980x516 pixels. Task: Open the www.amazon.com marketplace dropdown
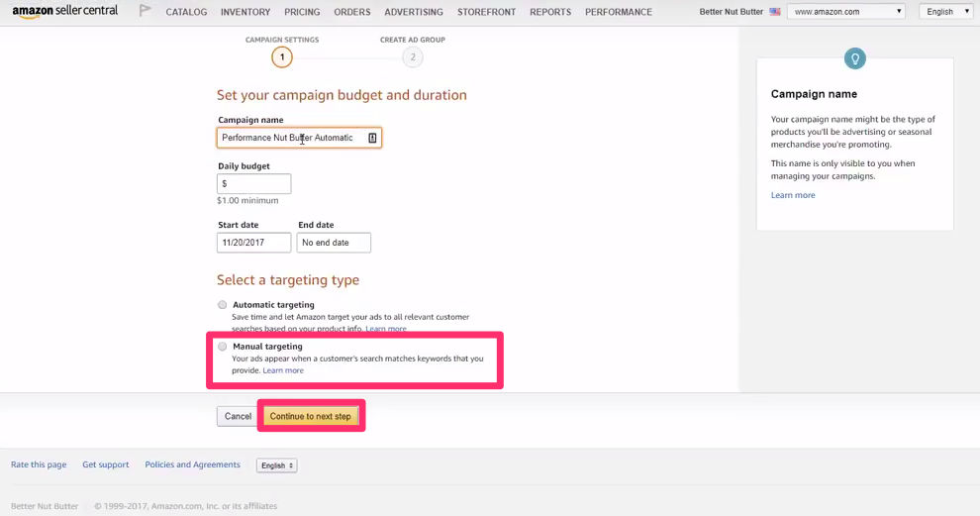[846, 11]
